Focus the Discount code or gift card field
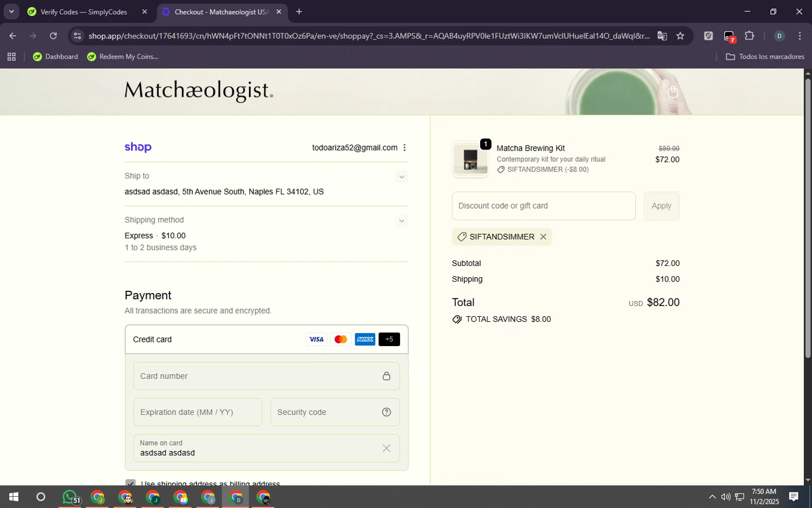The width and height of the screenshot is (812, 508). [x=543, y=206]
